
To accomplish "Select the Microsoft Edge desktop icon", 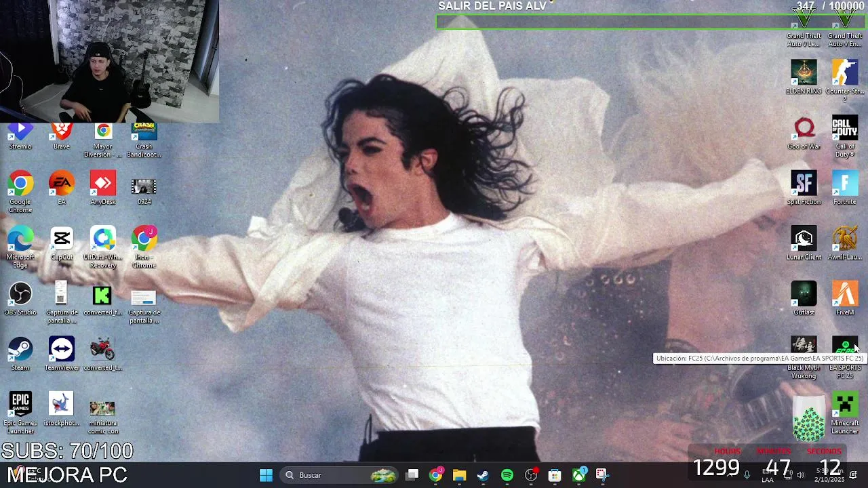I will point(20,247).
